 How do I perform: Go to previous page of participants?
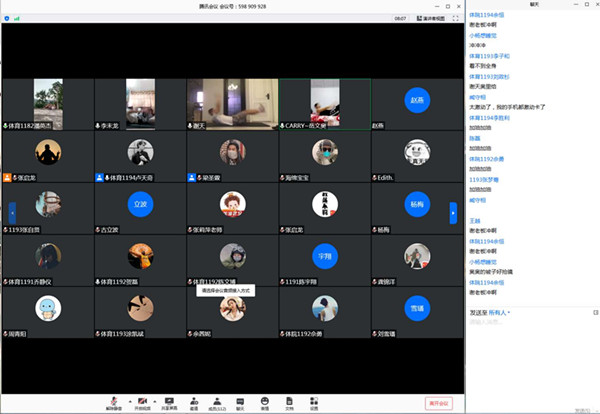click(x=11, y=211)
